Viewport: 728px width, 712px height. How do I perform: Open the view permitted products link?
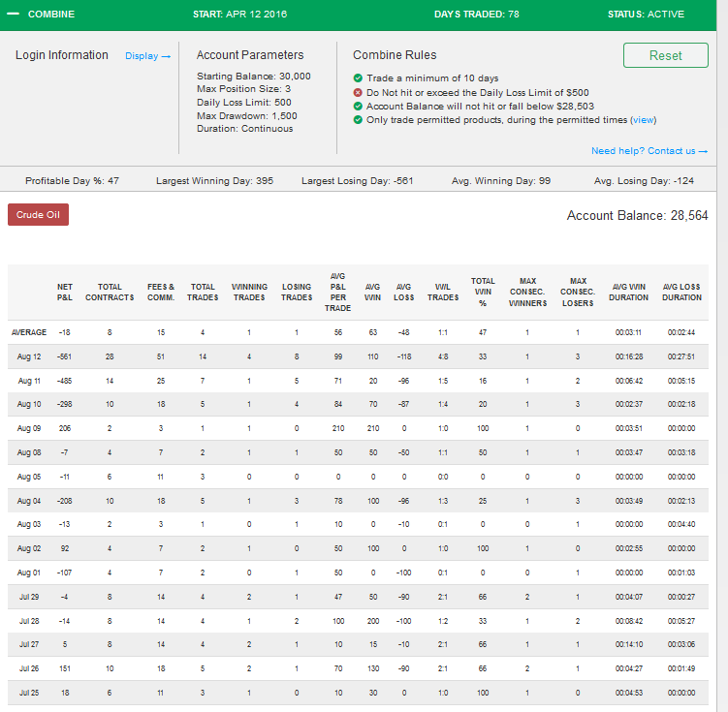pos(643,120)
